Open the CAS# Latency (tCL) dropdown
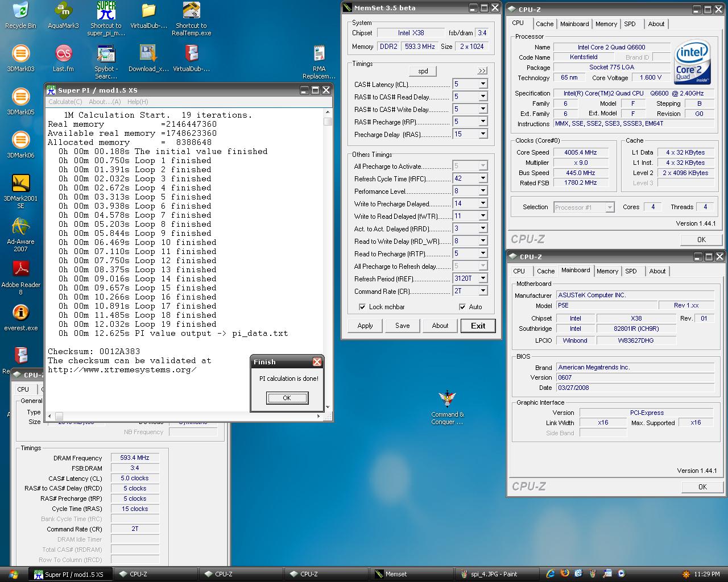Image resolution: width=728 pixels, height=582 pixels. click(x=483, y=84)
